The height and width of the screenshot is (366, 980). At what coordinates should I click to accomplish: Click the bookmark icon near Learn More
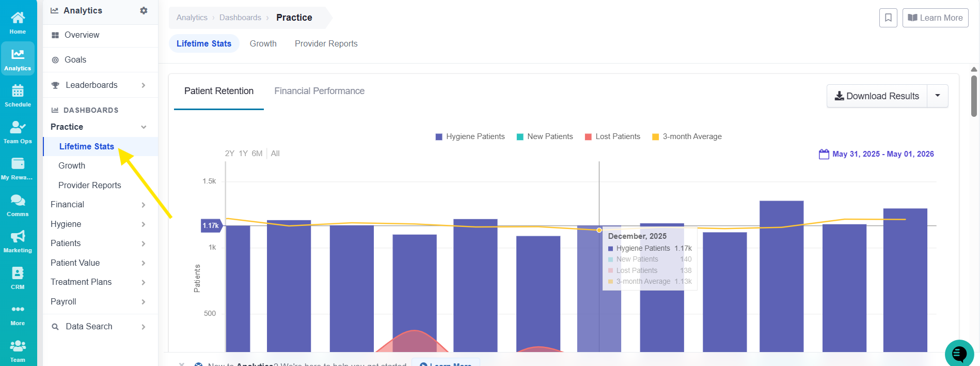coord(888,18)
